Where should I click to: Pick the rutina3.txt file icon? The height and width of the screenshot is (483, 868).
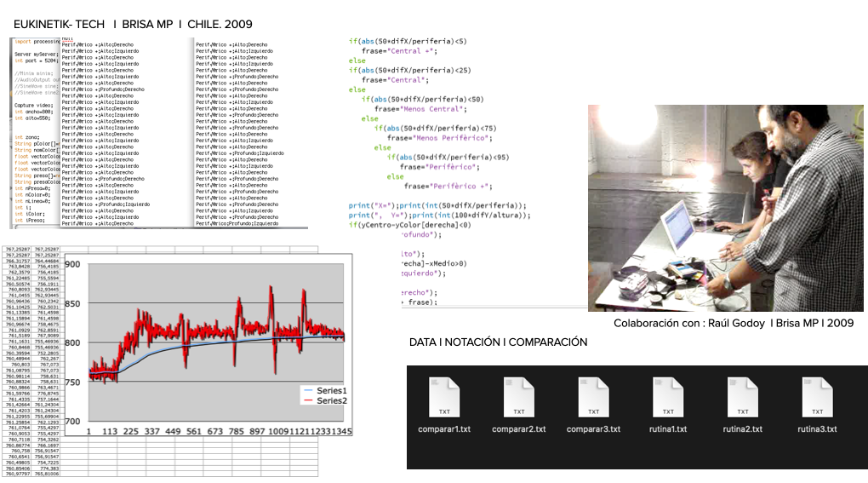click(817, 396)
